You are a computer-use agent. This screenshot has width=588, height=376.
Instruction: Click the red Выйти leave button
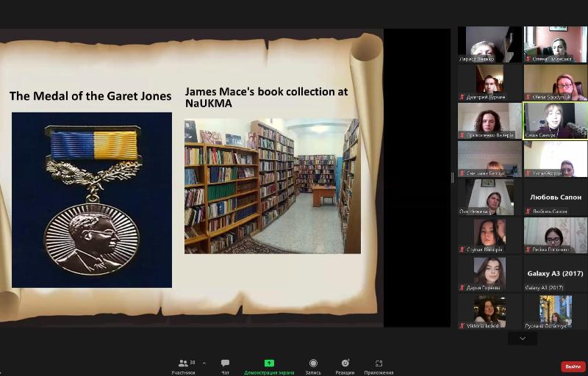pyautogui.click(x=573, y=366)
